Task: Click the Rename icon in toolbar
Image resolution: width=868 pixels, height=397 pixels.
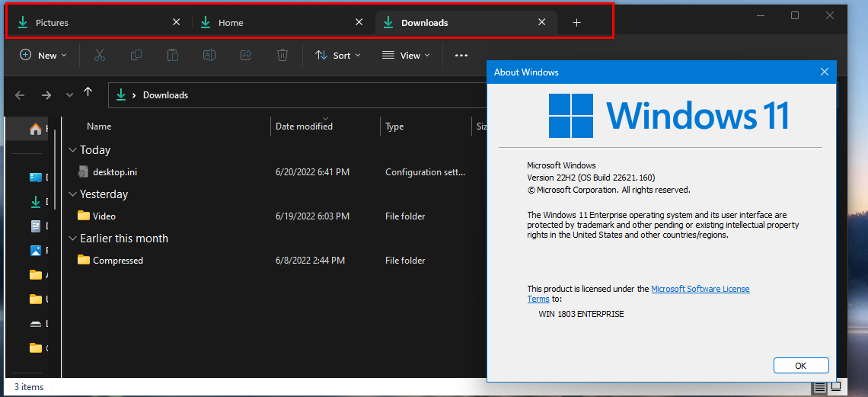Action: (209, 56)
